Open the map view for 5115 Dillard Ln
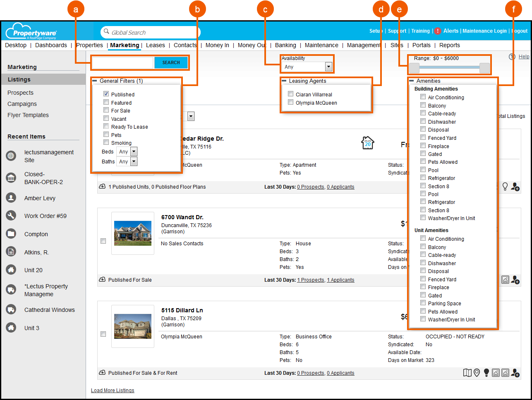Image resolution: width=532 pixels, height=400 pixels. point(467,372)
